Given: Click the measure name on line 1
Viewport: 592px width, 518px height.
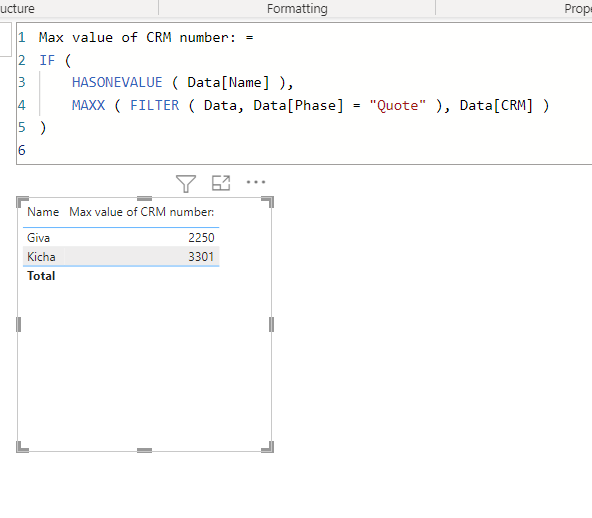Looking at the screenshot, I should [137, 37].
